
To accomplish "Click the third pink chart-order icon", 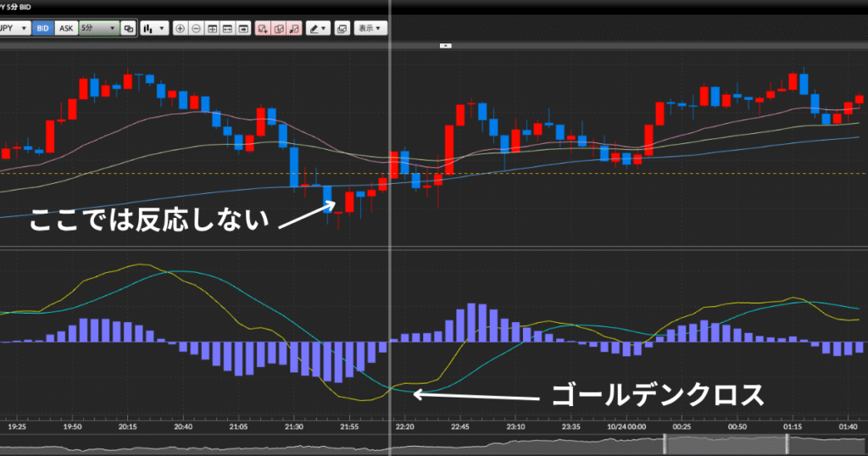I will pyautogui.click(x=294, y=28).
